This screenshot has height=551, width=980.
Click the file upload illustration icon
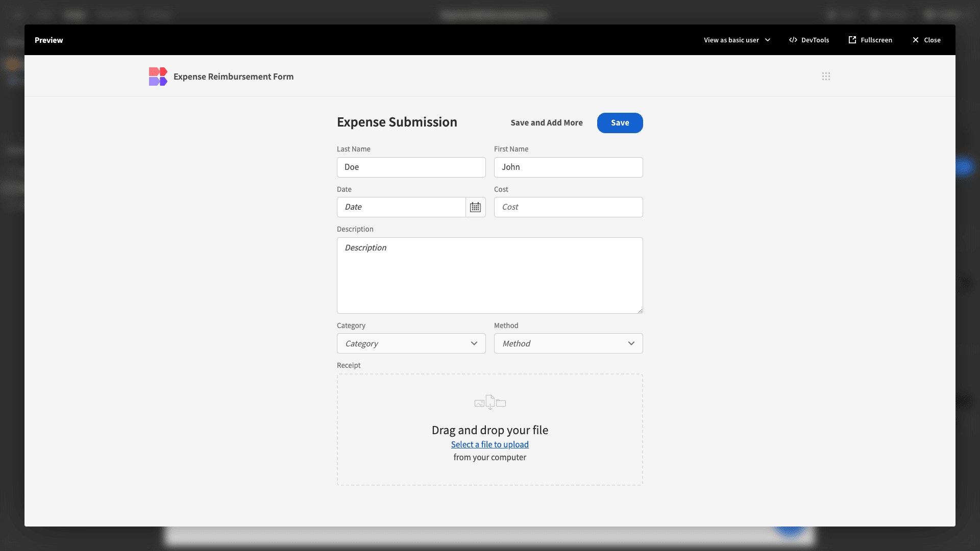click(x=490, y=403)
